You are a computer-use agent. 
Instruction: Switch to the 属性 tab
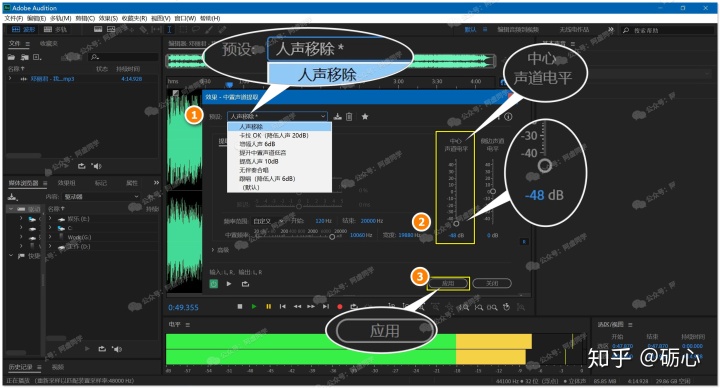coord(132,183)
